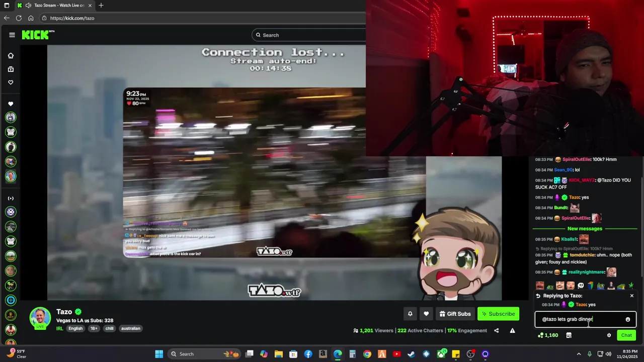Screen dimensions: 644x362
Task: Open a new browser tab
Action: (101, 6)
